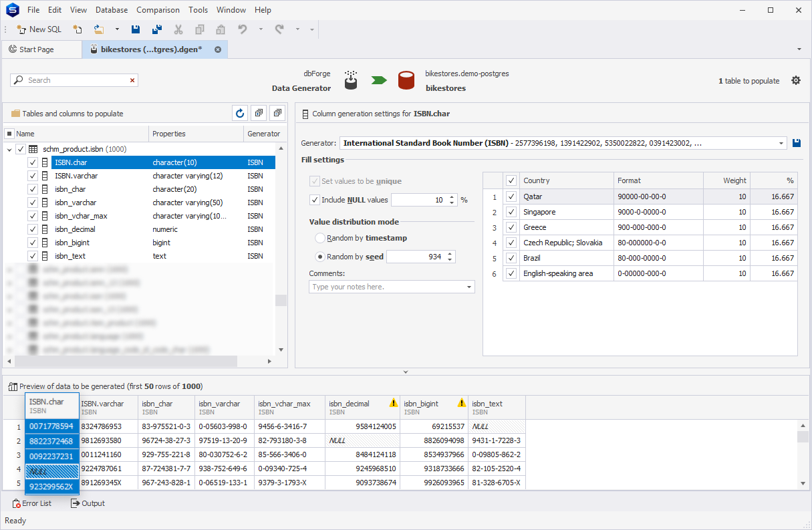Open the Tools menu
The height and width of the screenshot is (530, 812).
[x=198, y=10]
